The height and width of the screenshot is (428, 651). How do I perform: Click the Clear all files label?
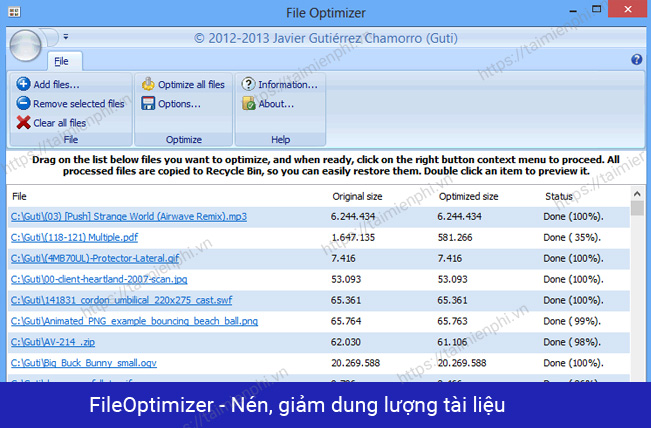tap(60, 123)
